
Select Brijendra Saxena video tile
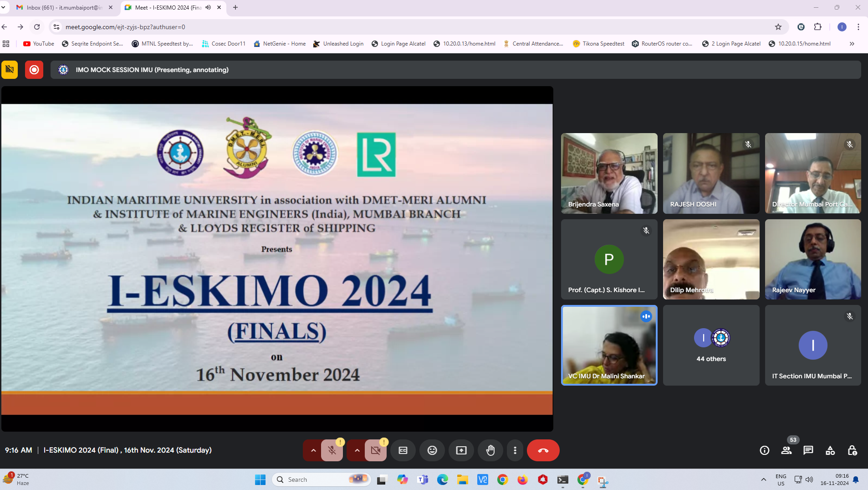point(609,173)
